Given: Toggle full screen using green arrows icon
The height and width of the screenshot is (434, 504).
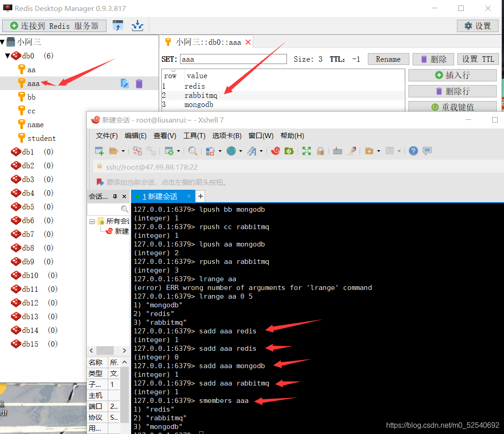Looking at the screenshot, I should pyautogui.click(x=307, y=151).
